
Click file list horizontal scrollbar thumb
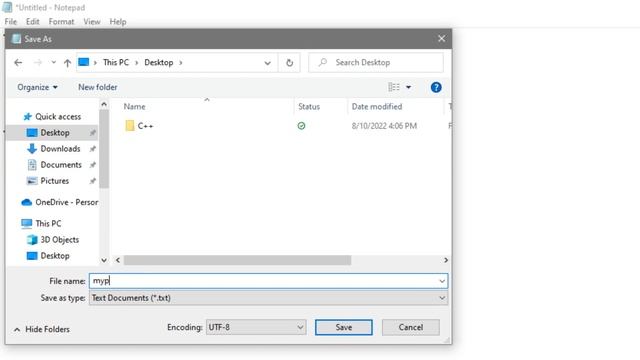tap(238, 260)
